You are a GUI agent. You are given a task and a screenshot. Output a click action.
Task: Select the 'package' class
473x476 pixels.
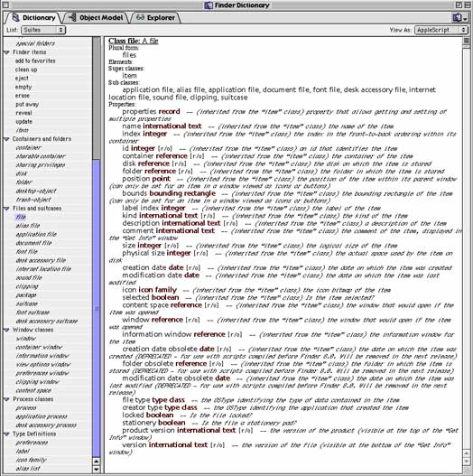(26, 295)
